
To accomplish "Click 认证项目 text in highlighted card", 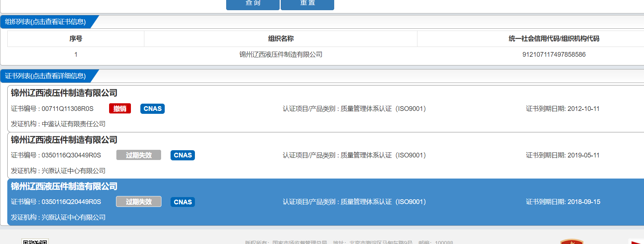I will [x=354, y=202].
